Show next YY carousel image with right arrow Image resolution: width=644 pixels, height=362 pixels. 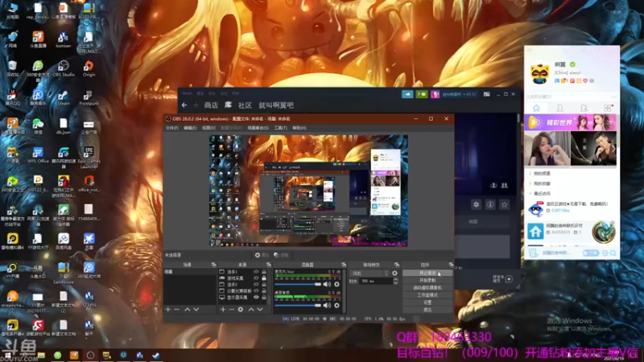613,150
